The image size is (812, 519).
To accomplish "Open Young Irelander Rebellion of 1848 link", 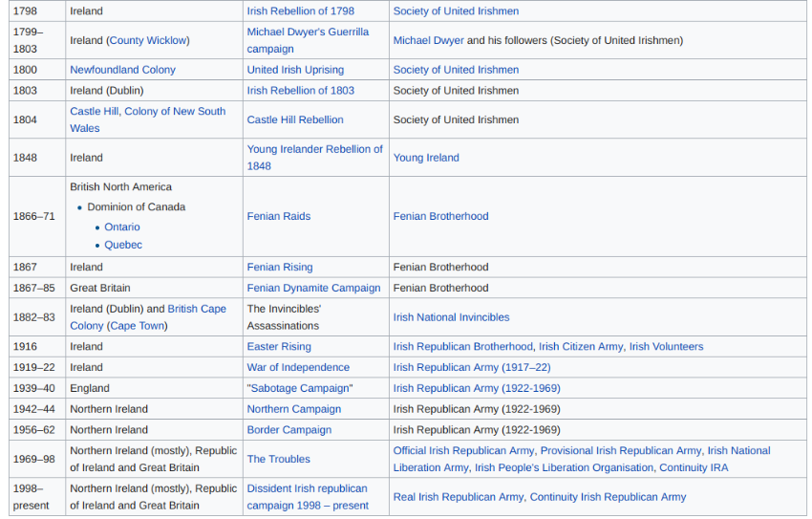I will [314, 158].
